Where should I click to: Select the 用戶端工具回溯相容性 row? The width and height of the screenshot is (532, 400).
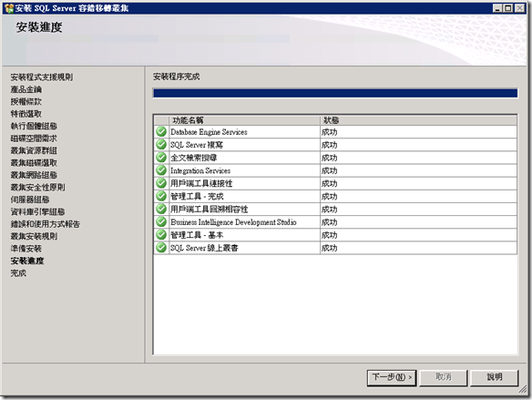click(335, 209)
